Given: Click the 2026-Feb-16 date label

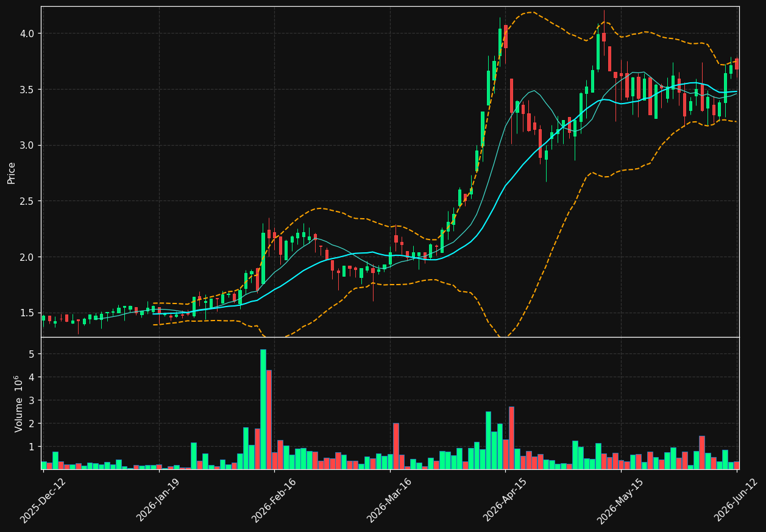Looking at the screenshot, I should point(274,500).
